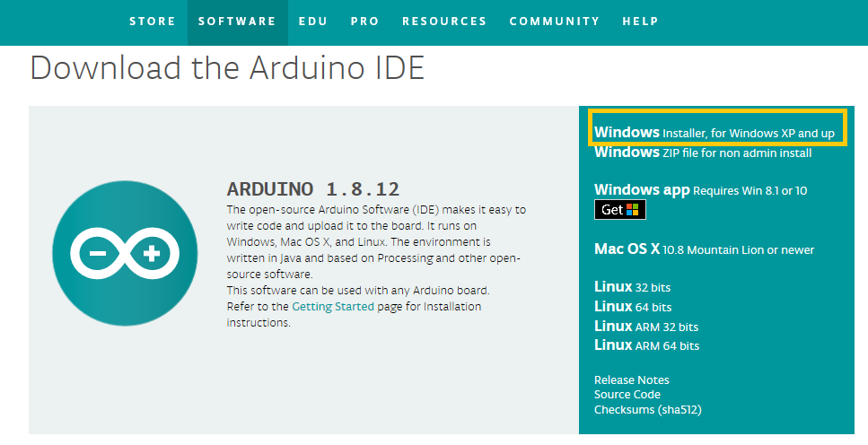
Task: Follow the Getting Started link
Action: coord(333,307)
